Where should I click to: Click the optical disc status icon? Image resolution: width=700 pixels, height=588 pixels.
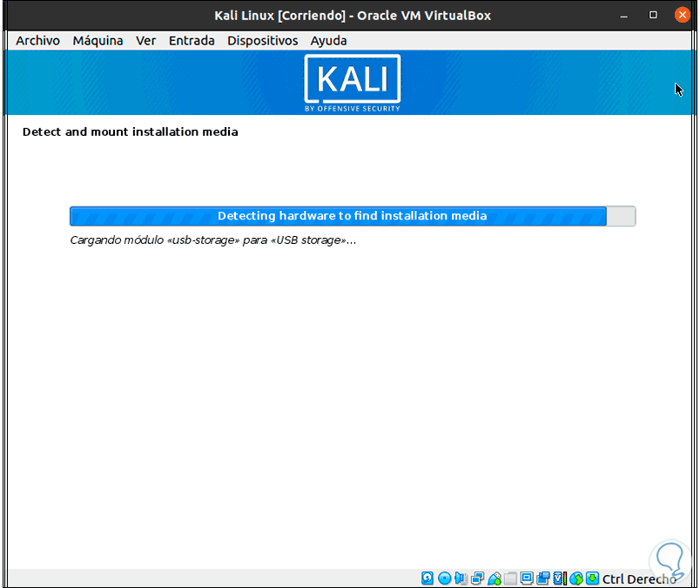coord(444,578)
